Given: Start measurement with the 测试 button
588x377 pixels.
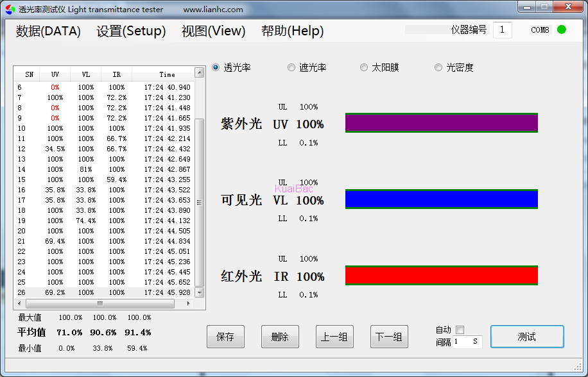Looking at the screenshot, I should click(527, 337).
